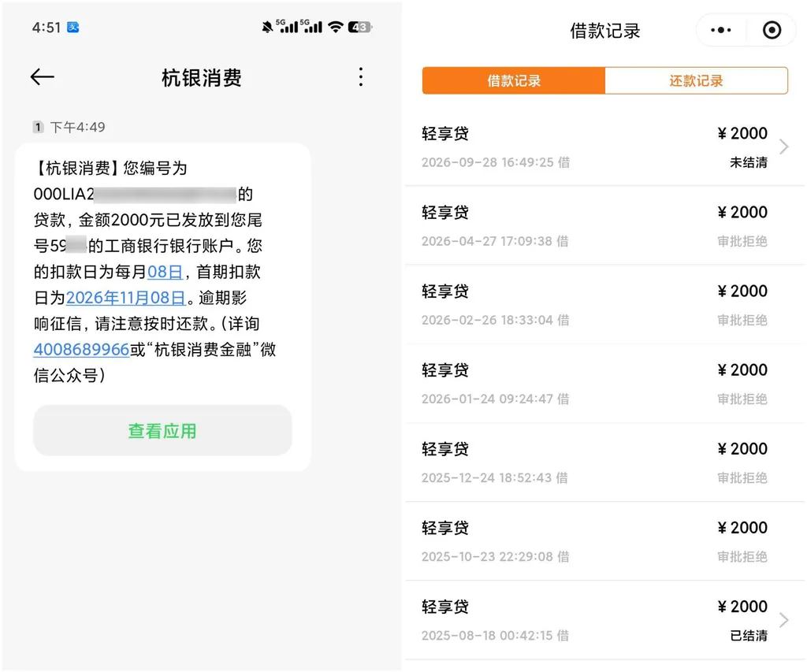The width and height of the screenshot is (807, 672).
Task: Tap the mini-program more options dots
Action: coord(720,31)
